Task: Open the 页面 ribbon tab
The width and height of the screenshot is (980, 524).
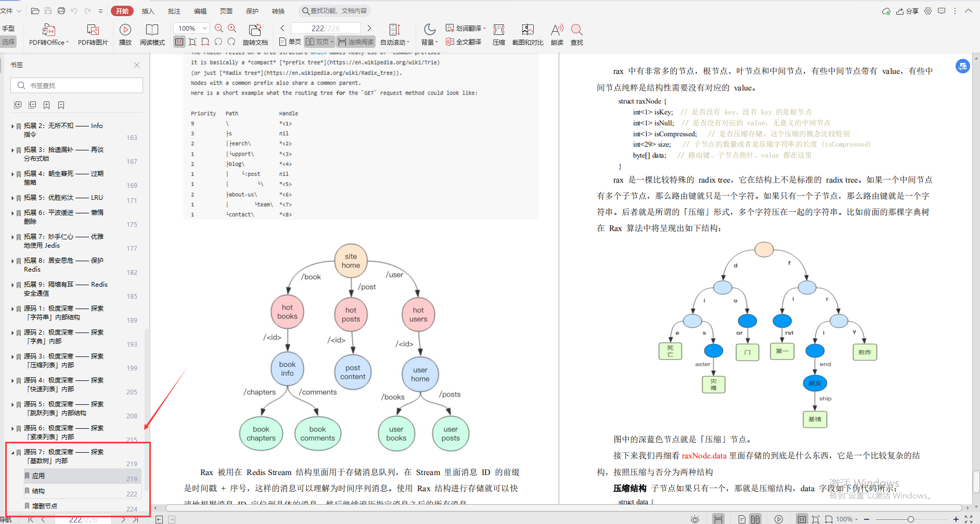Action: (226, 11)
